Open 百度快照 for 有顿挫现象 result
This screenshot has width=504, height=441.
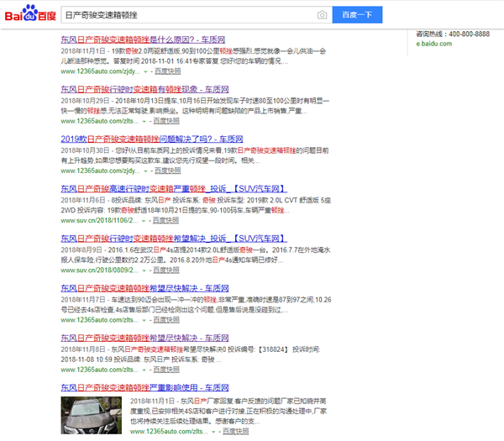(166, 121)
